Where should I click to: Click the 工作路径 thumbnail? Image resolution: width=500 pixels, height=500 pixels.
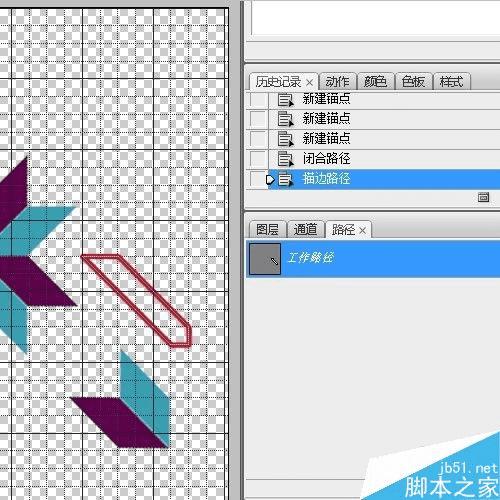coord(265,259)
